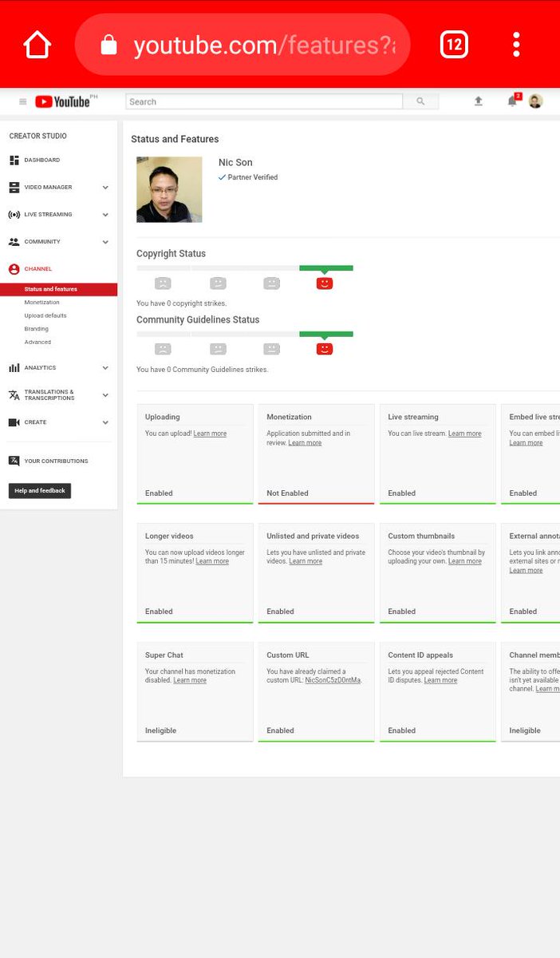This screenshot has width=560, height=958.
Task: Click the first gray sad face under Copyright Status
Action: tap(163, 283)
